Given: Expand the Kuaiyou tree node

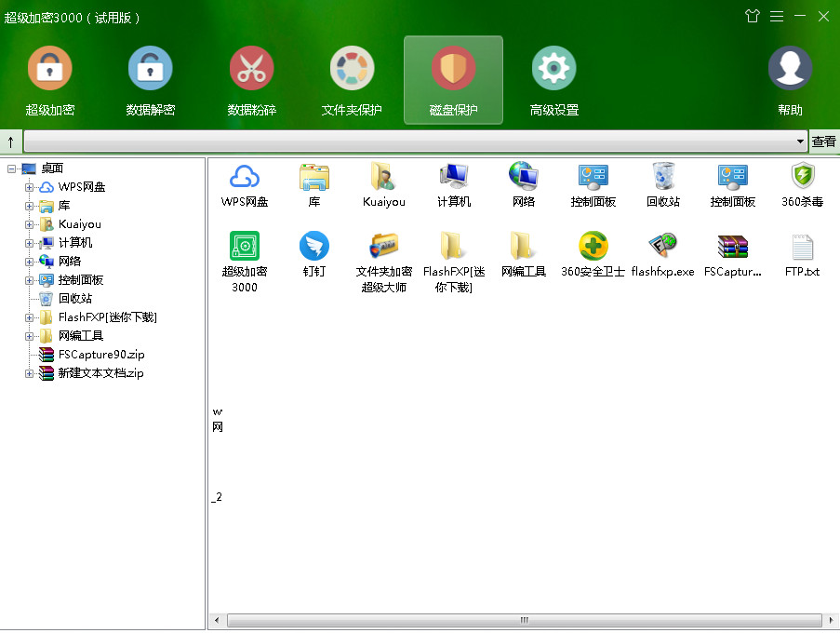Looking at the screenshot, I should click(x=30, y=224).
